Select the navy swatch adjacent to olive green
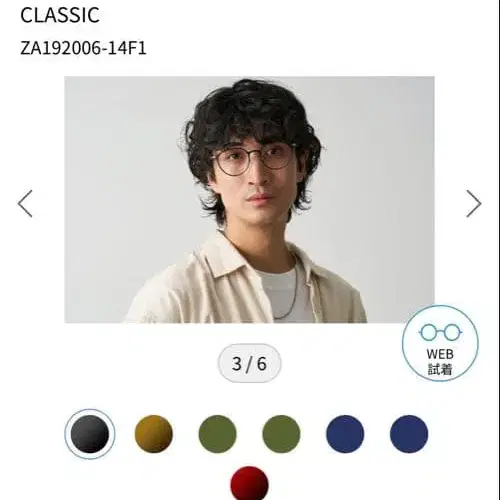This screenshot has width=500, height=500. pos(345,434)
